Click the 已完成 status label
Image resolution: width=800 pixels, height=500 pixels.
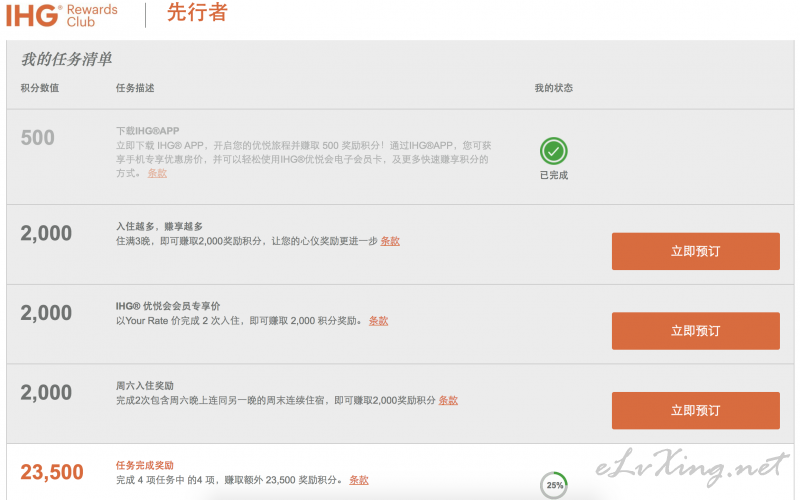tap(554, 176)
